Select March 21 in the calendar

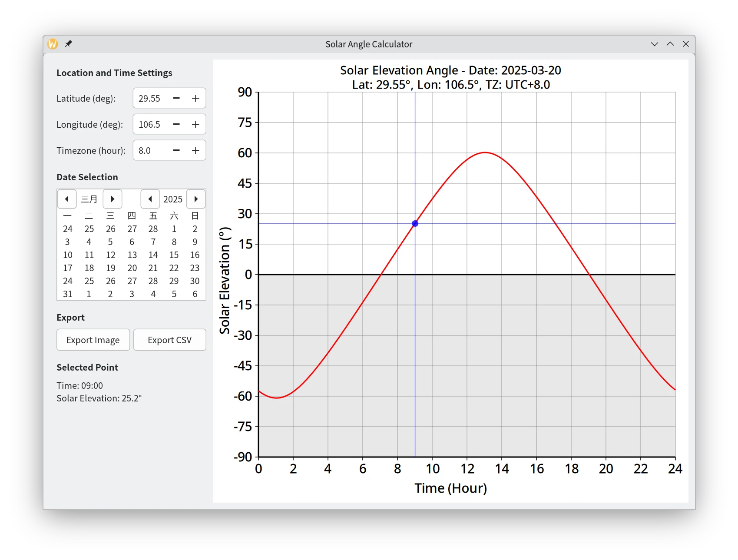153,268
